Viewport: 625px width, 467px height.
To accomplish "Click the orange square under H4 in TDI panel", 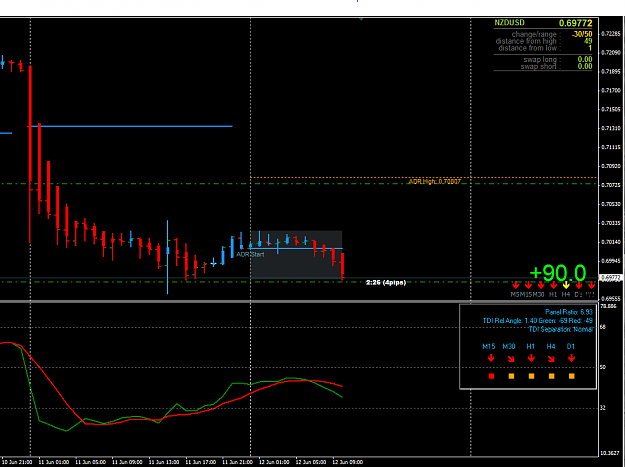I will pos(551,376).
